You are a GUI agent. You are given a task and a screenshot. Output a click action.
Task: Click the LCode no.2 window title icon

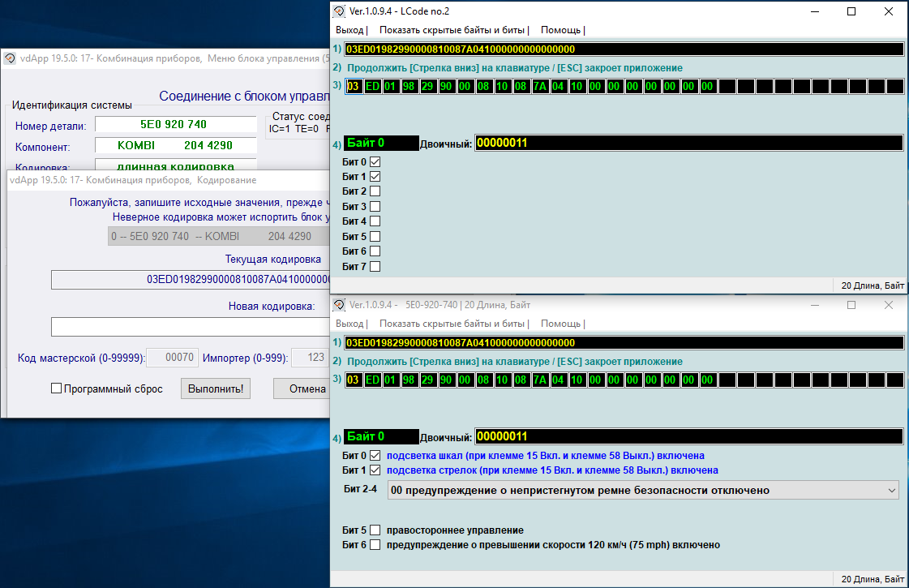(x=340, y=11)
